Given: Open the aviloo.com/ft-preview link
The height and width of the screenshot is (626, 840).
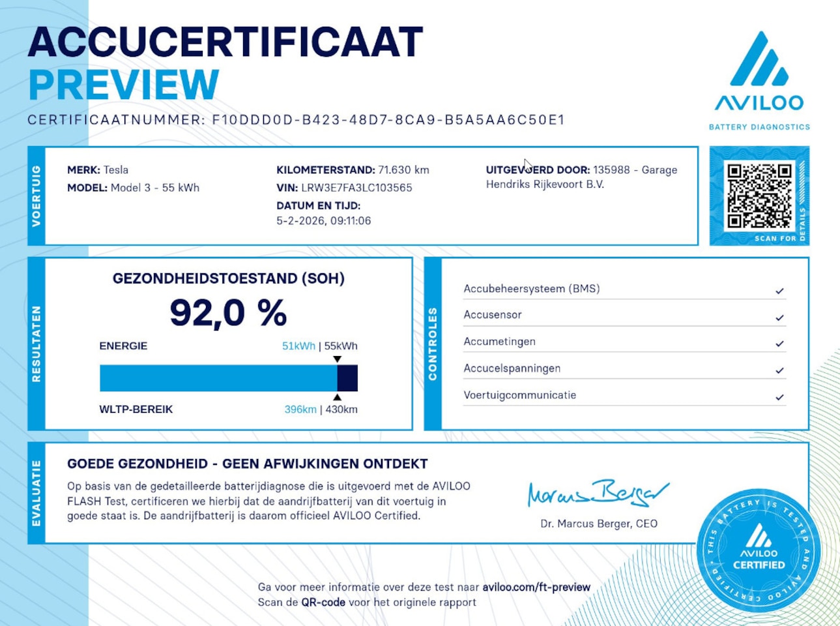Looking at the screenshot, I should coord(536,587).
